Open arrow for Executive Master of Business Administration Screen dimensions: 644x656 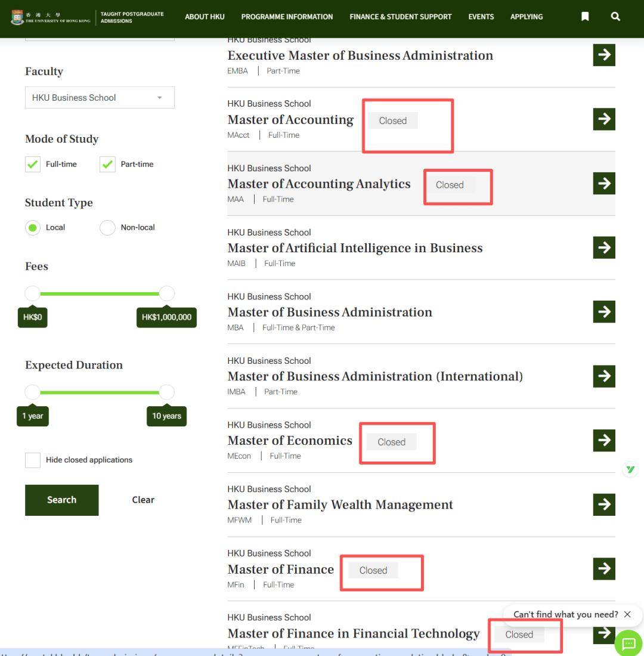604,55
